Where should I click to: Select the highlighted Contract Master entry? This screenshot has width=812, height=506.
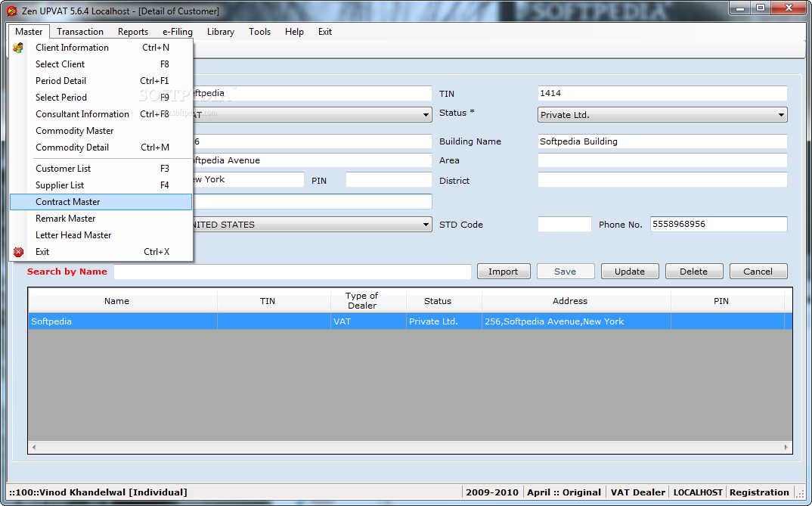pyautogui.click(x=101, y=202)
